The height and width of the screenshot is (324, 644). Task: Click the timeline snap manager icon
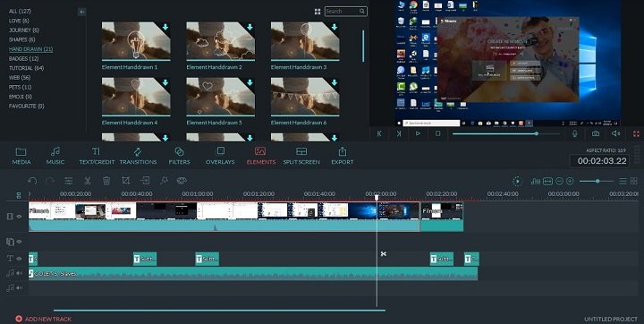click(19, 195)
